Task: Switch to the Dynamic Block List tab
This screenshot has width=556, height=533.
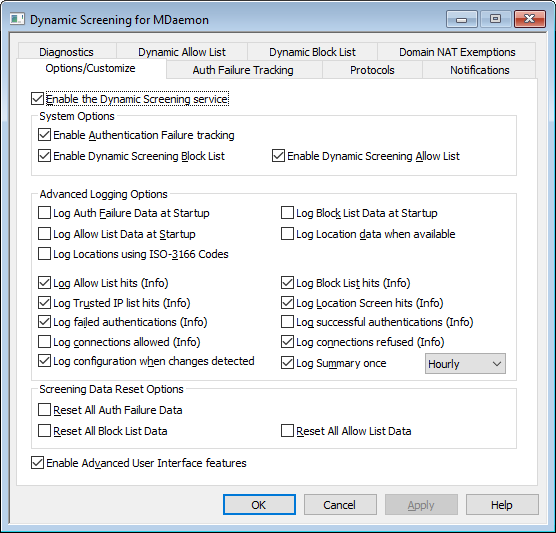Action: click(312, 52)
